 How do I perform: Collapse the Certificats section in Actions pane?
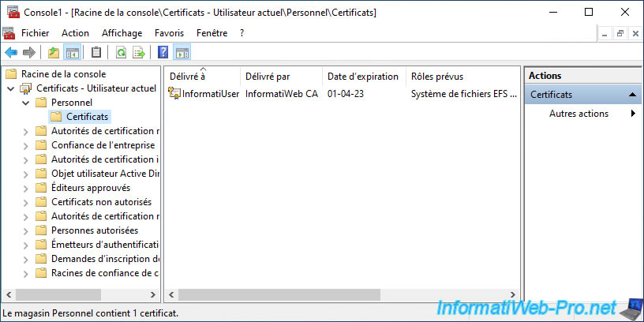coord(633,95)
